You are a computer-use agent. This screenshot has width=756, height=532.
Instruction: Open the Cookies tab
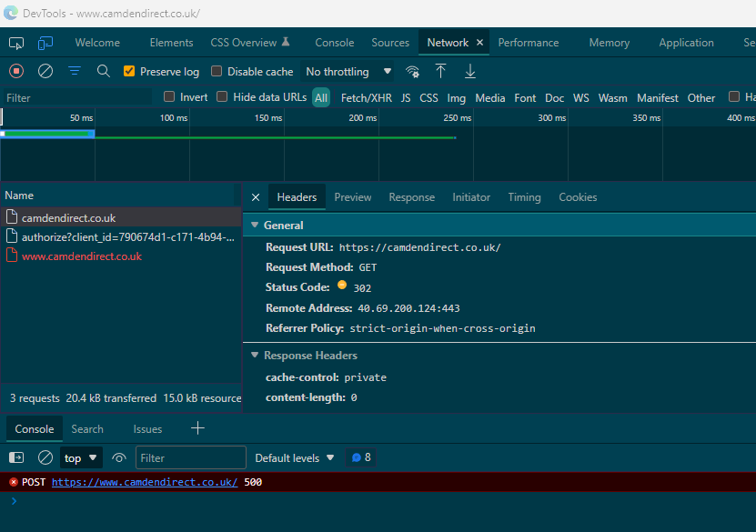(x=578, y=197)
